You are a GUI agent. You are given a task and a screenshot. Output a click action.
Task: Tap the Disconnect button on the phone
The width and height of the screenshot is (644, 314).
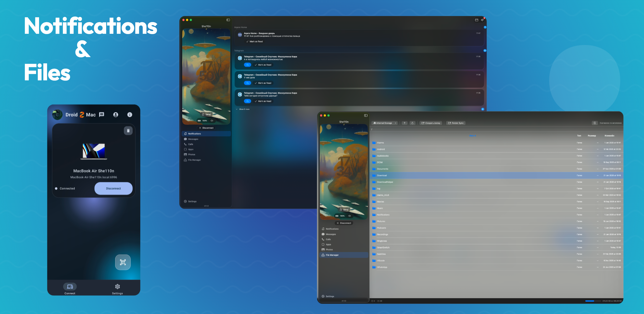pos(113,188)
